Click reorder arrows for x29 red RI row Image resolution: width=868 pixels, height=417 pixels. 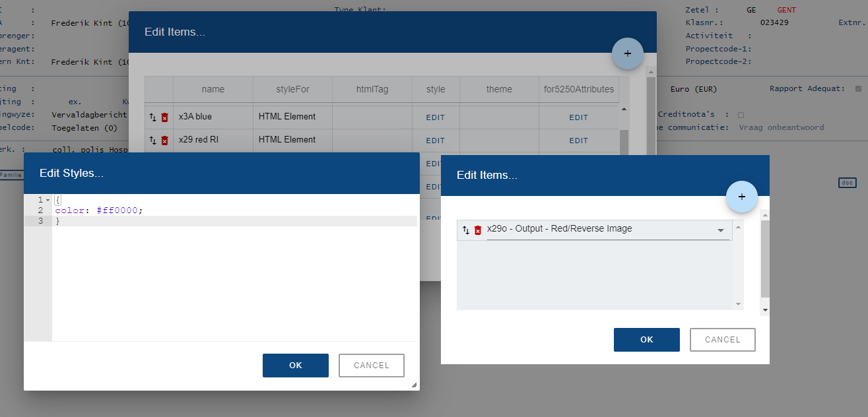click(x=152, y=141)
